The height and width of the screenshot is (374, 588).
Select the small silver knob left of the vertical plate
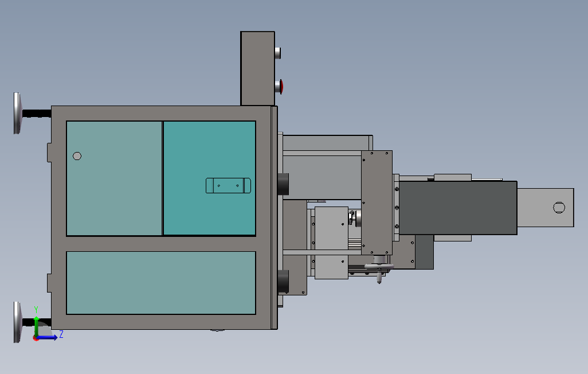click(356, 218)
